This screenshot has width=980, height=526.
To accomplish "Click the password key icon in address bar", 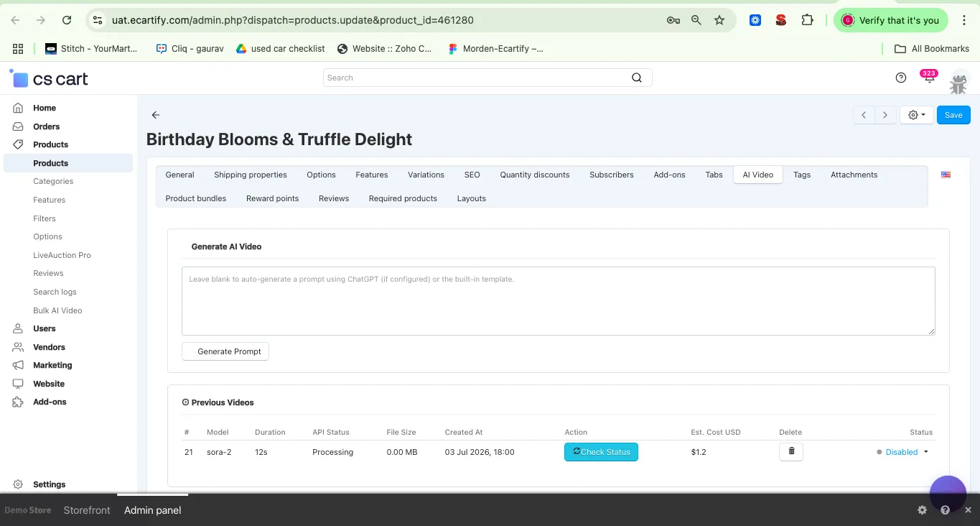I will coord(673,20).
